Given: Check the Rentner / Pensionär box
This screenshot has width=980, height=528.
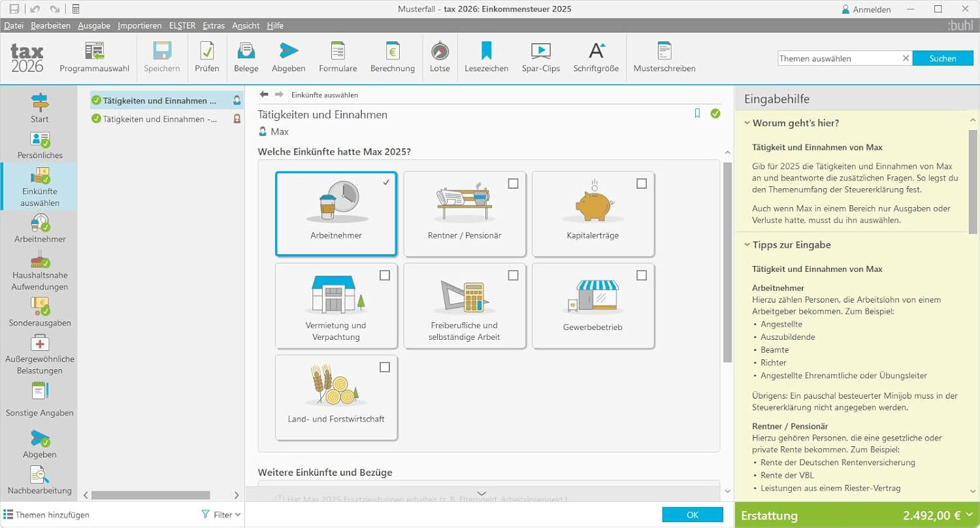Looking at the screenshot, I should point(513,184).
